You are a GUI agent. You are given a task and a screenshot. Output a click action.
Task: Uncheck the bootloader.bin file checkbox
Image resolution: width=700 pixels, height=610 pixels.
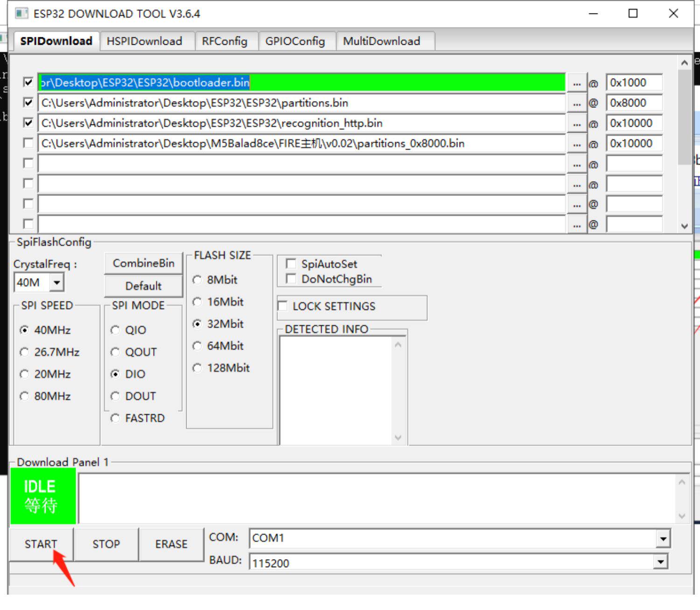coord(28,83)
